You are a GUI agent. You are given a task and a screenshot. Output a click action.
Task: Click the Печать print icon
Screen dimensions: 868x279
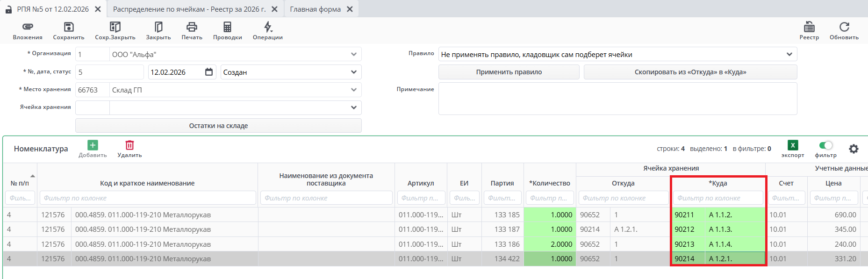click(192, 27)
